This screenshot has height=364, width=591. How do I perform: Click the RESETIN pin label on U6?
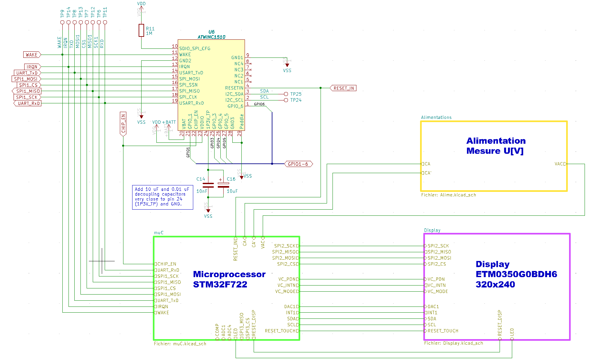[x=234, y=88]
